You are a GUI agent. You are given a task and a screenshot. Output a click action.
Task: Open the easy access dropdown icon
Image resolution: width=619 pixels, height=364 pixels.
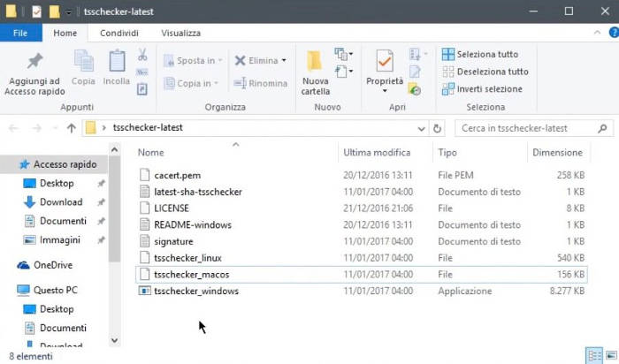pos(343,72)
